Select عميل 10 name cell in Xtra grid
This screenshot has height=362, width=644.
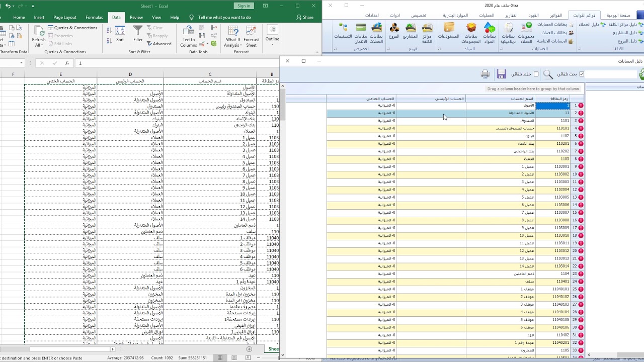tap(501, 235)
